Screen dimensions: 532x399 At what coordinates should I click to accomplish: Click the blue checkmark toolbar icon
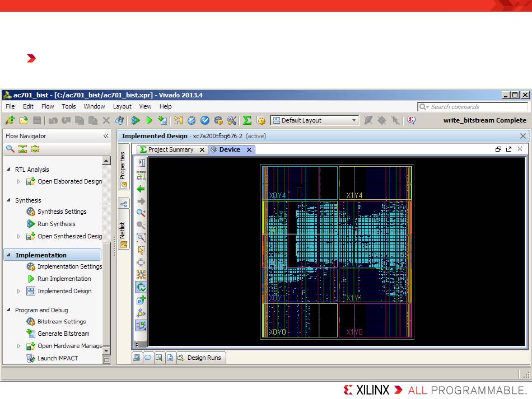coord(205,120)
